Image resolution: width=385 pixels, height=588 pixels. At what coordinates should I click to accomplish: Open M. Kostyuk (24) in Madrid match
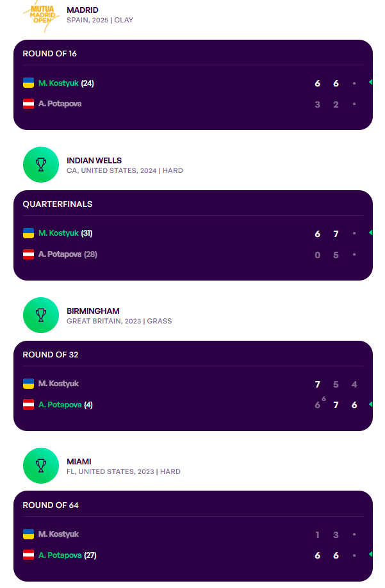click(66, 83)
